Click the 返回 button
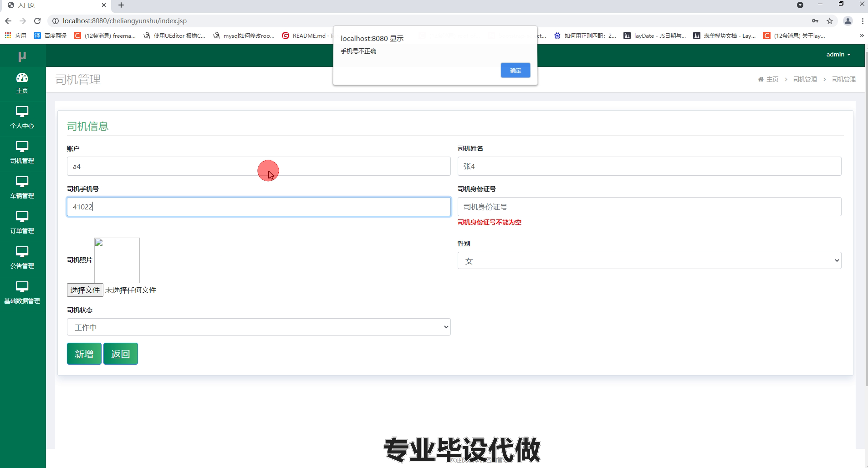The image size is (868, 468). point(121,354)
